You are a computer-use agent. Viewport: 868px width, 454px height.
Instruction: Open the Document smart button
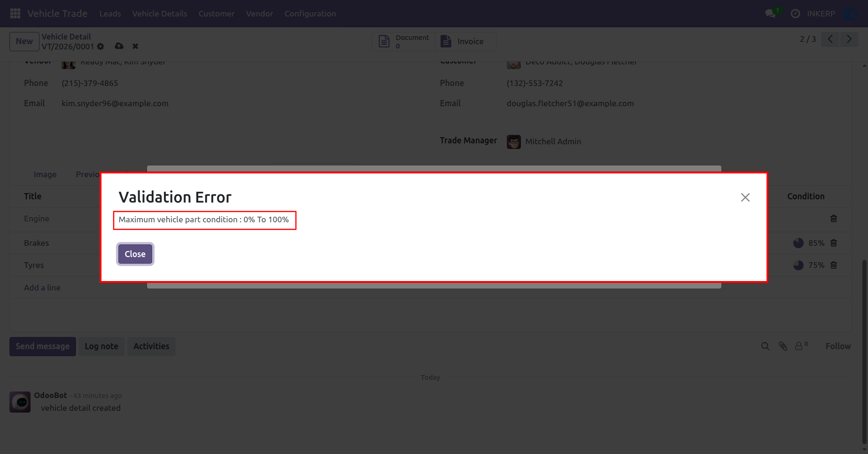click(x=404, y=41)
